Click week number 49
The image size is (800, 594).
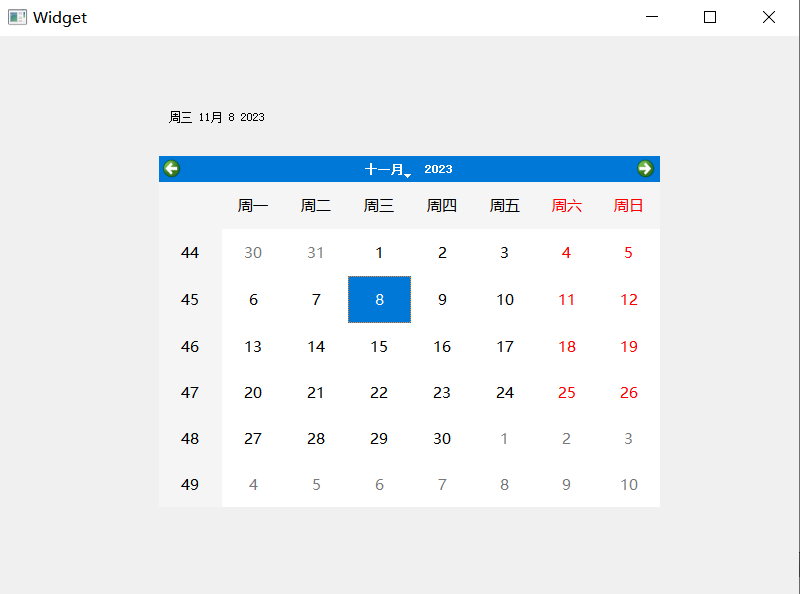[190, 484]
